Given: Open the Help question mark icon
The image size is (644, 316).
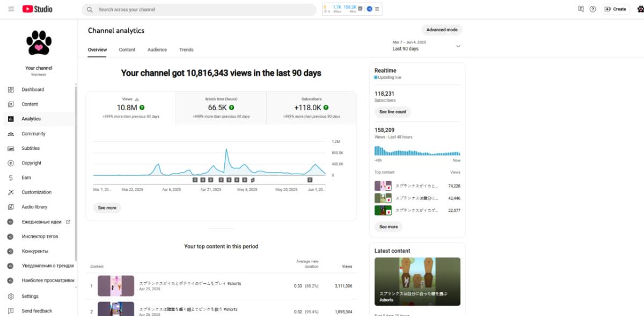Looking at the screenshot, I should 592,9.
